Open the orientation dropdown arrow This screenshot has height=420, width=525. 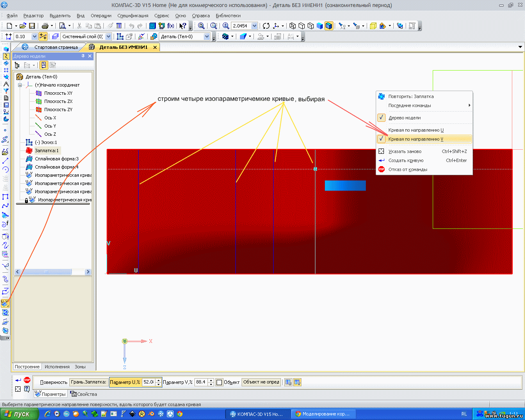pyautogui.click(x=283, y=26)
